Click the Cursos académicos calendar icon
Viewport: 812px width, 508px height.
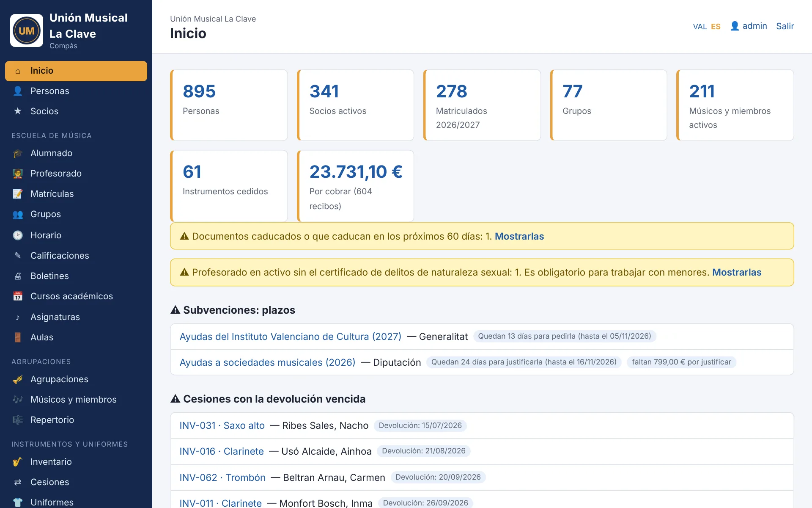(18, 296)
